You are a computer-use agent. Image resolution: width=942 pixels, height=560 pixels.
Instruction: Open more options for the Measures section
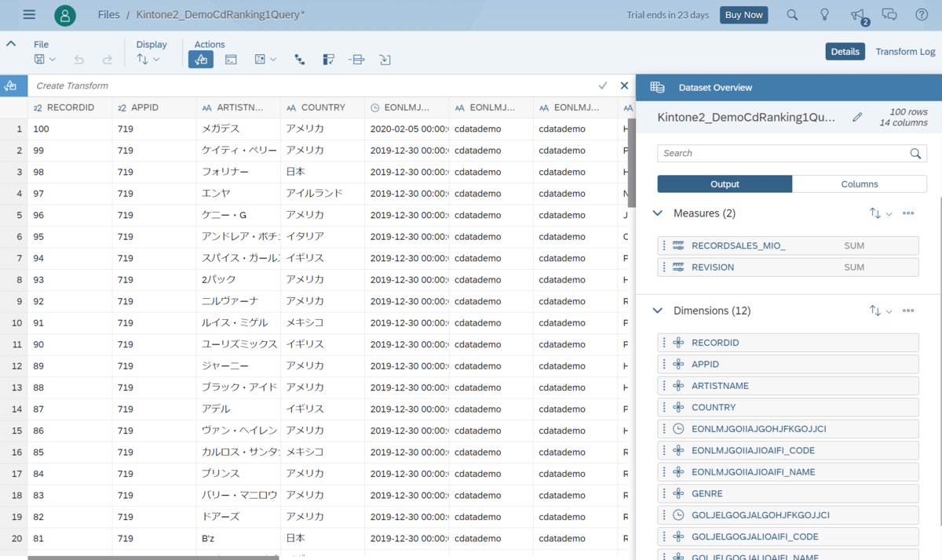(908, 213)
